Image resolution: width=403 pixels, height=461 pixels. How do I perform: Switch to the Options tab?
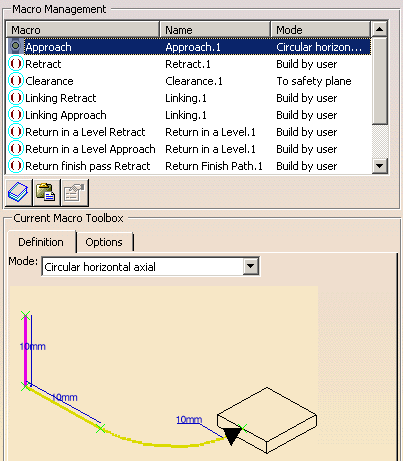coord(104,242)
